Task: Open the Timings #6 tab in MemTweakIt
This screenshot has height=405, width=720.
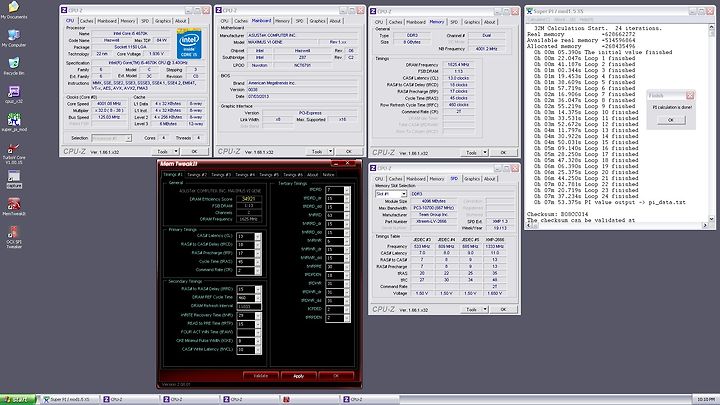Action: point(292,174)
